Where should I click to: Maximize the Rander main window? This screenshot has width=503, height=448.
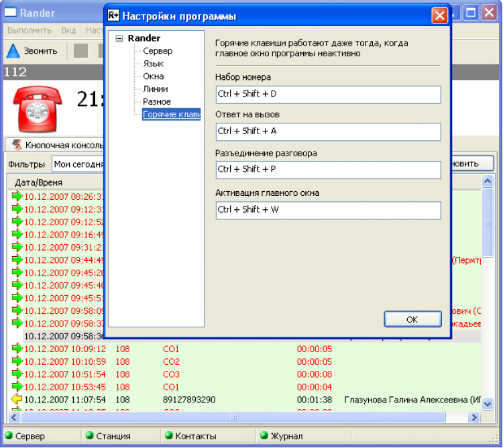click(471, 13)
